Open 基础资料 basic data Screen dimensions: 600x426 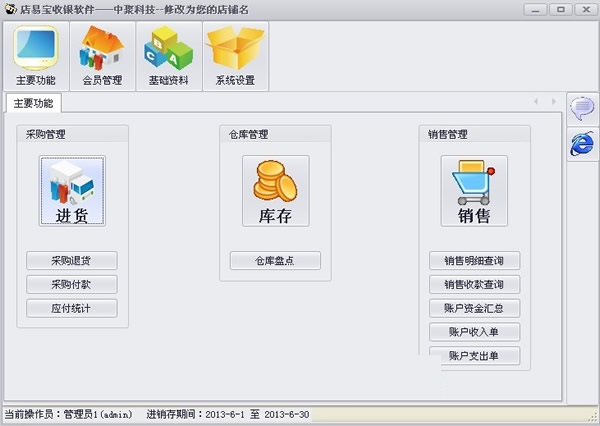click(x=169, y=56)
